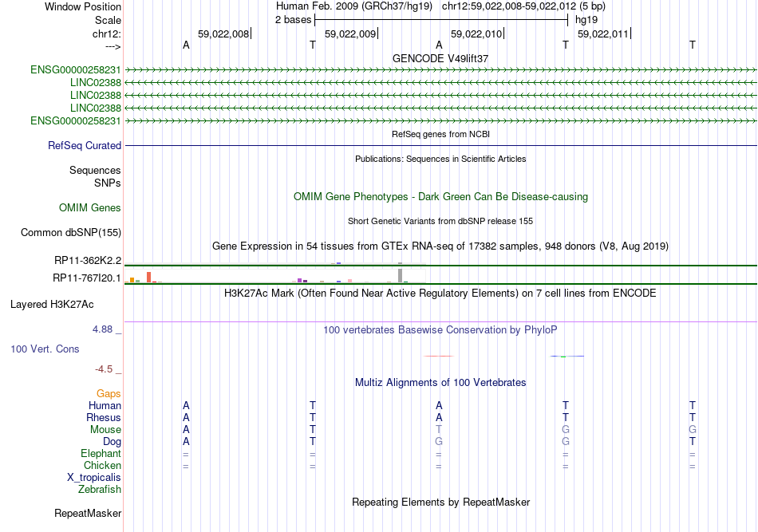Select the Human alignment row label
Viewport: 758px width, 532px height.
105,406
